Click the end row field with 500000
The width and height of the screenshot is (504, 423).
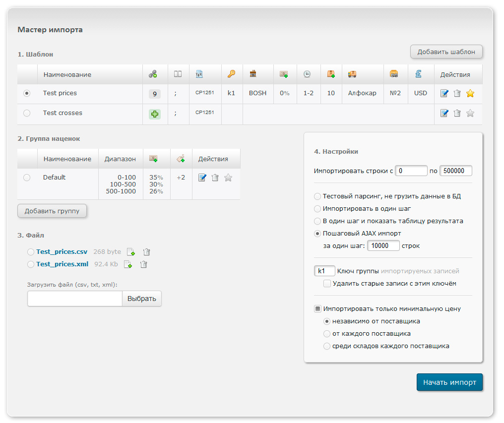[456, 171]
